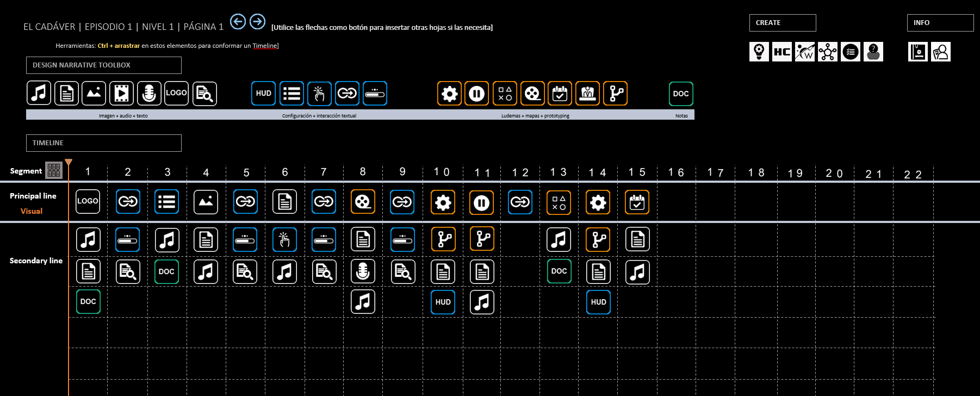Choose the HUD element in the toolbox
The width and height of the screenshot is (980, 396).
(264, 94)
